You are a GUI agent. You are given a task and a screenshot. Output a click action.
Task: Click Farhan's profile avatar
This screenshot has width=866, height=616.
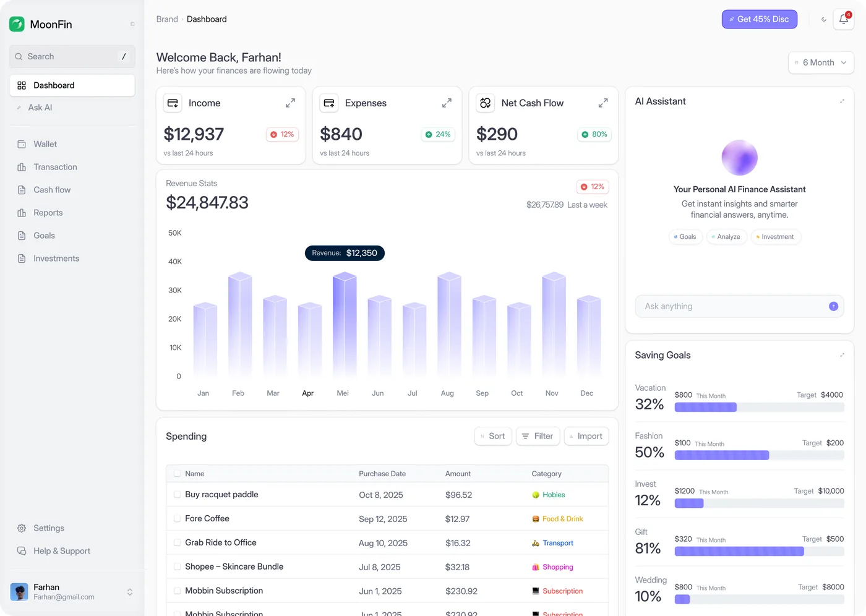(x=19, y=592)
